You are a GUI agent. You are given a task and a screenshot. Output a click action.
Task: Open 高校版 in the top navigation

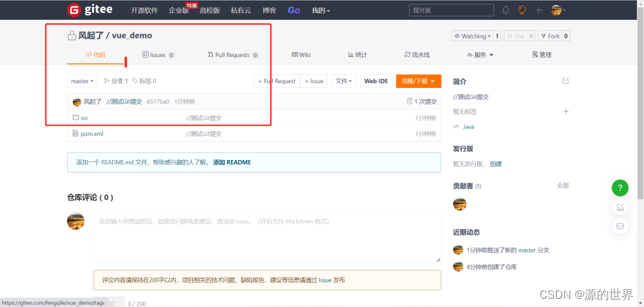210,11
